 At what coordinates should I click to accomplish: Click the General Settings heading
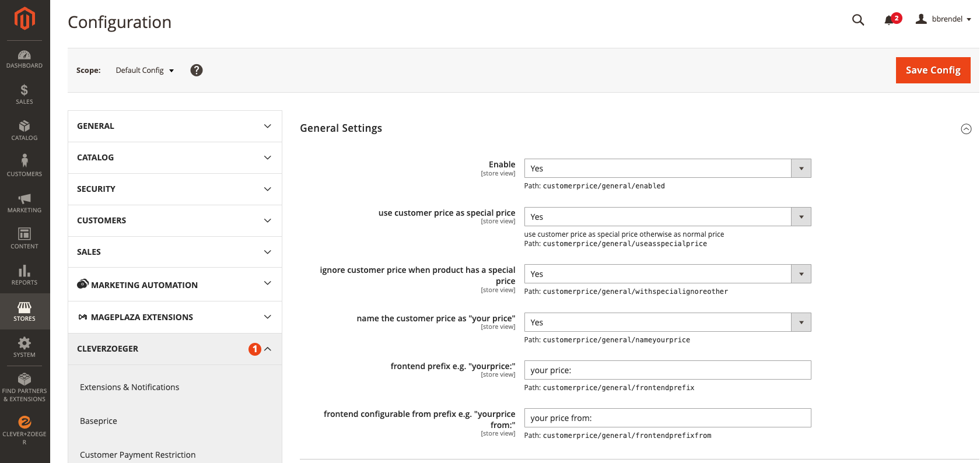pos(341,128)
